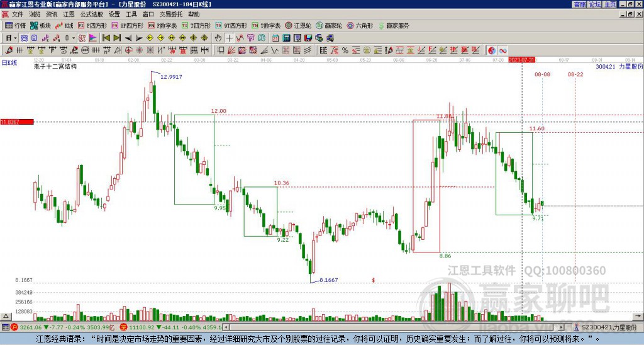Open the 赢家轮 wheel tool
This screenshot has width=644, height=345.
coord(329,25)
